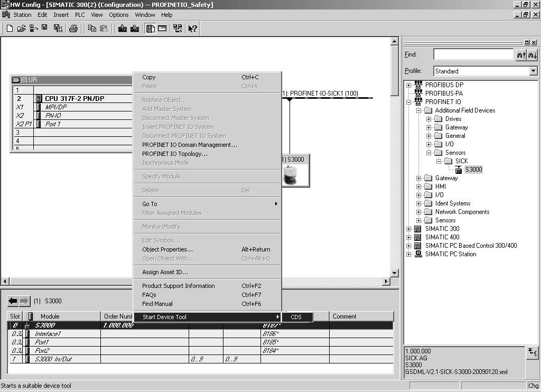The width and height of the screenshot is (541, 392).
Task: Select PROFINET IO Topology menu entry
Action: (x=207, y=154)
